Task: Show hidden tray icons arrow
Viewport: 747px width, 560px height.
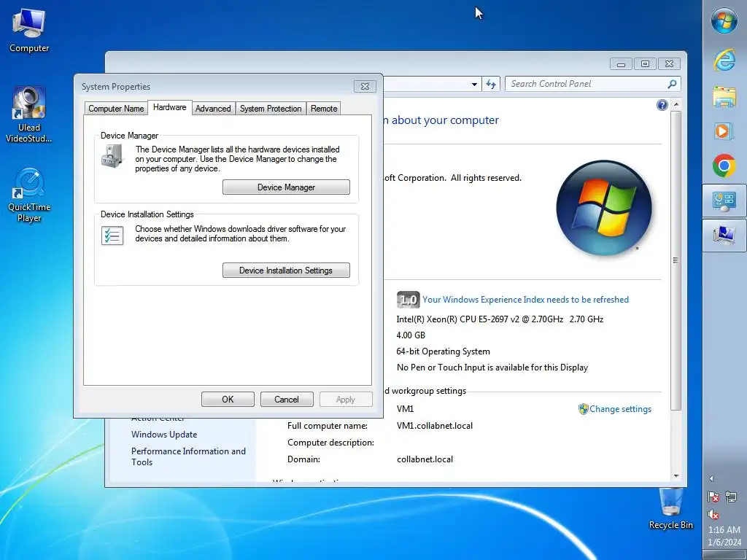Action: (x=711, y=478)
